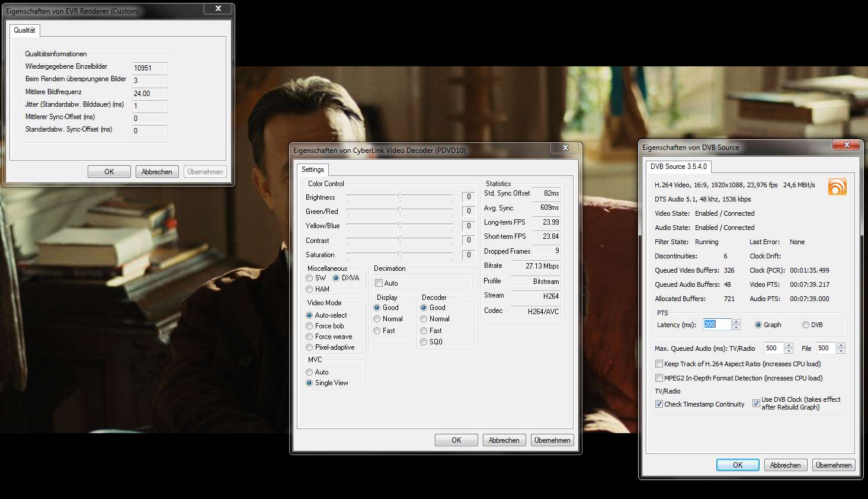The width and height of the screenshot is (868, 499).
Task: Open the Settings tab in CyberLink decoder
Action: click(312, 169)
